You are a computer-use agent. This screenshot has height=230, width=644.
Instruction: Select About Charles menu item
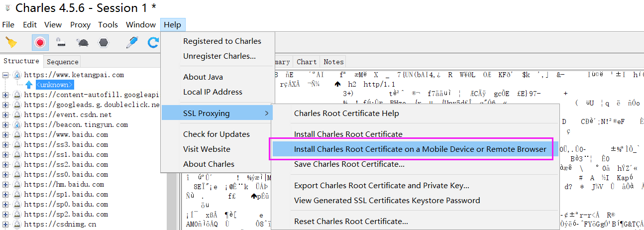pos(209,164)
